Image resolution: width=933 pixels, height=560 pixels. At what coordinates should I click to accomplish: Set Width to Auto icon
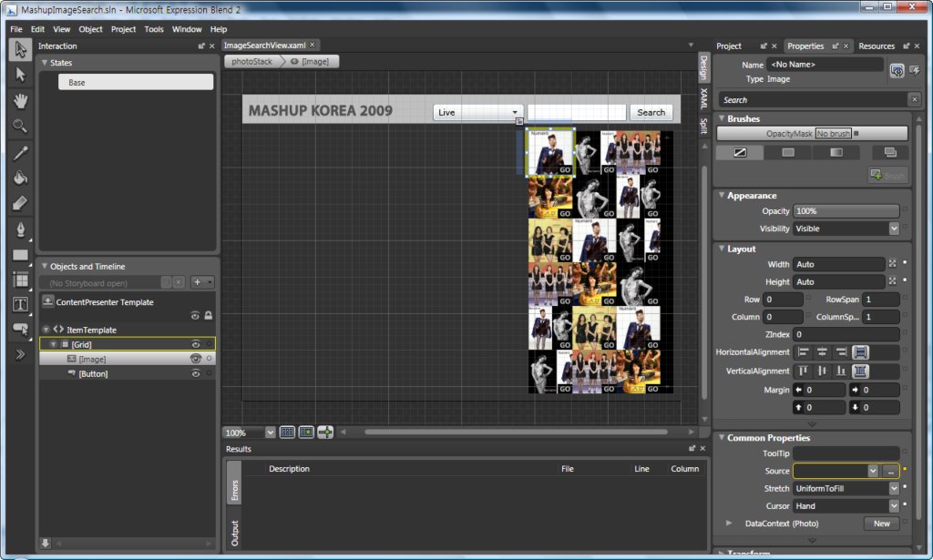892,263
